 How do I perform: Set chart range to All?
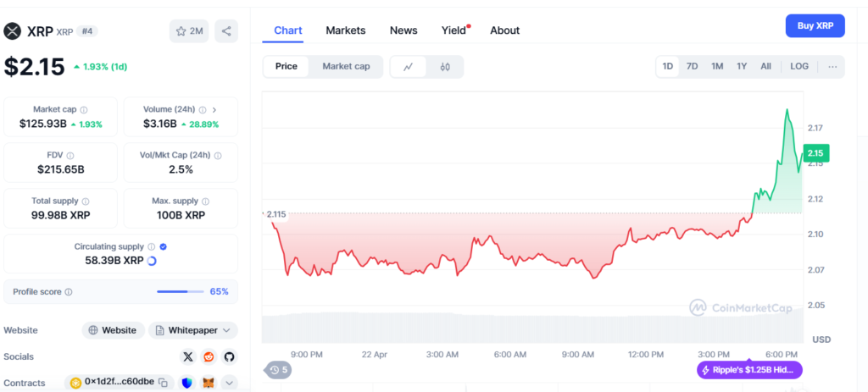[x=765, y=66]
